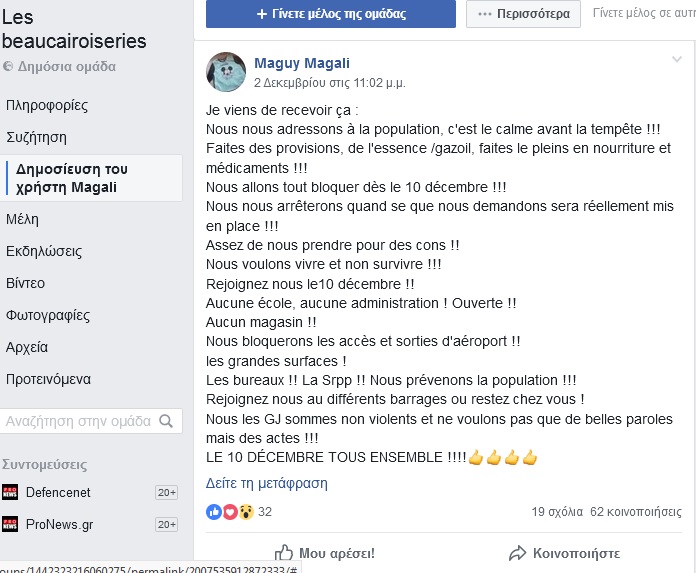Click the post reaction emojis summary

click(228, 511)
